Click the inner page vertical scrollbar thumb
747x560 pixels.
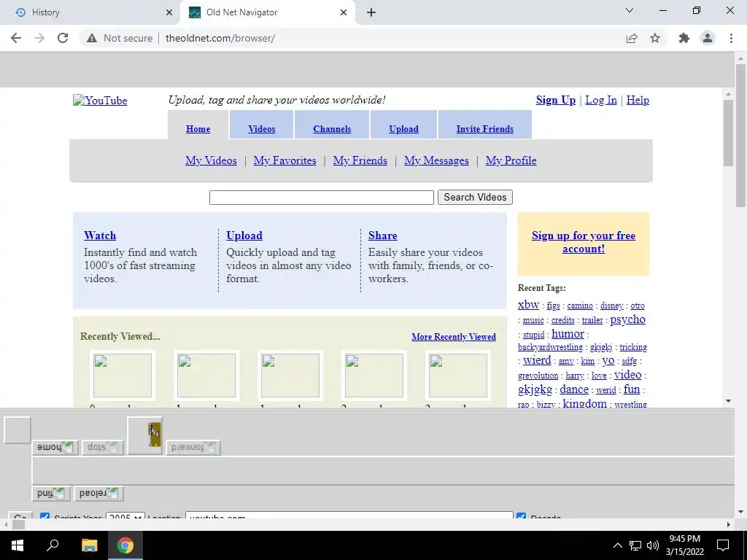coord(728,133)
